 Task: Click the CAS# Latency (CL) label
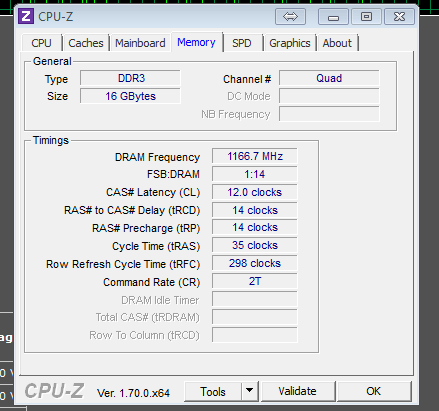tap(153, 192)
